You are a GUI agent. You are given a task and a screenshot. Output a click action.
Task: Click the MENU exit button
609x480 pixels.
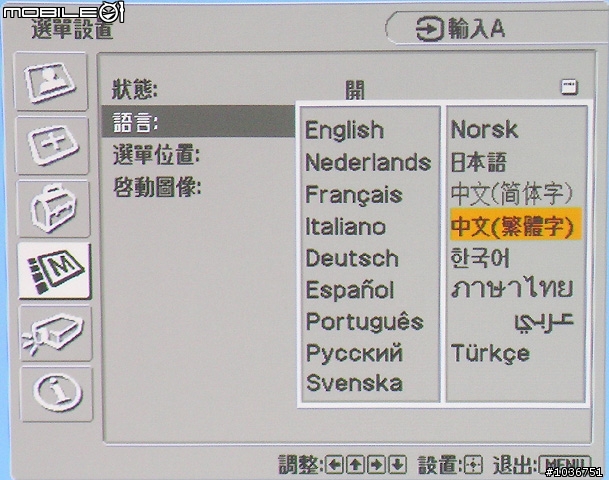pos(565,464)
